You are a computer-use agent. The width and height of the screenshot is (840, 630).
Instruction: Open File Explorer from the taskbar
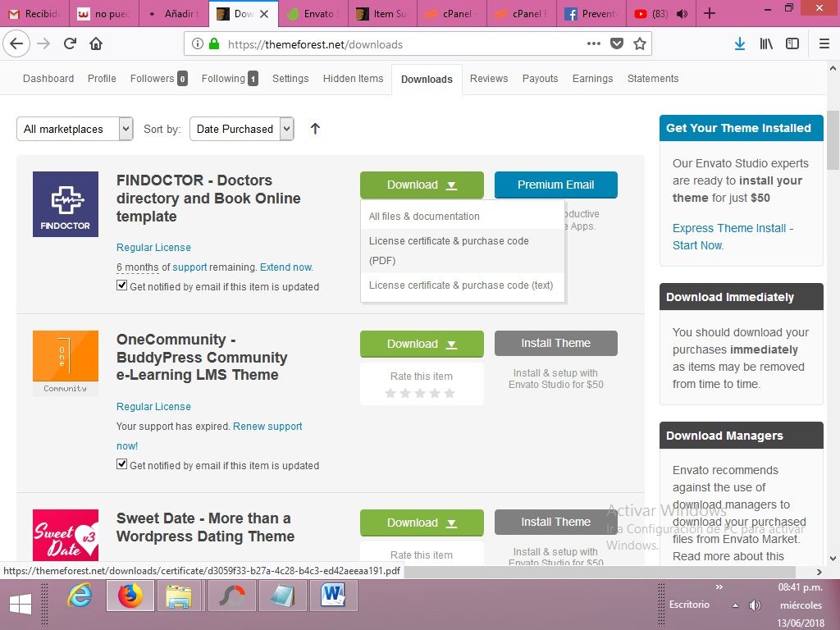pyautogui.click(x=178, y=596)
